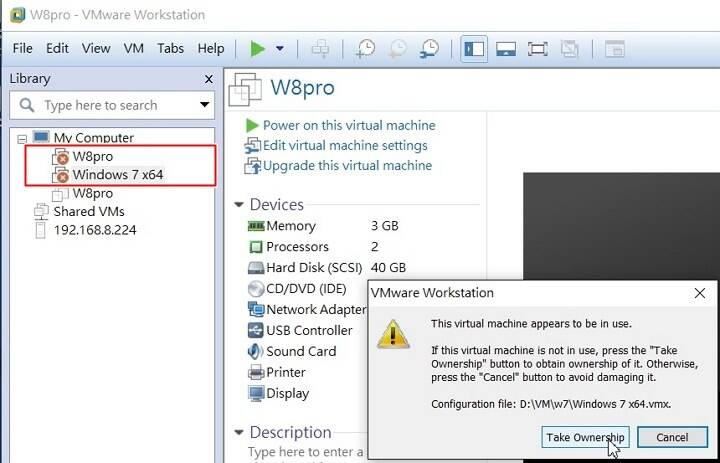The image size is (720, 463).
Task: Toggle the thumbnail bar view icon
Action: point(506,49)
